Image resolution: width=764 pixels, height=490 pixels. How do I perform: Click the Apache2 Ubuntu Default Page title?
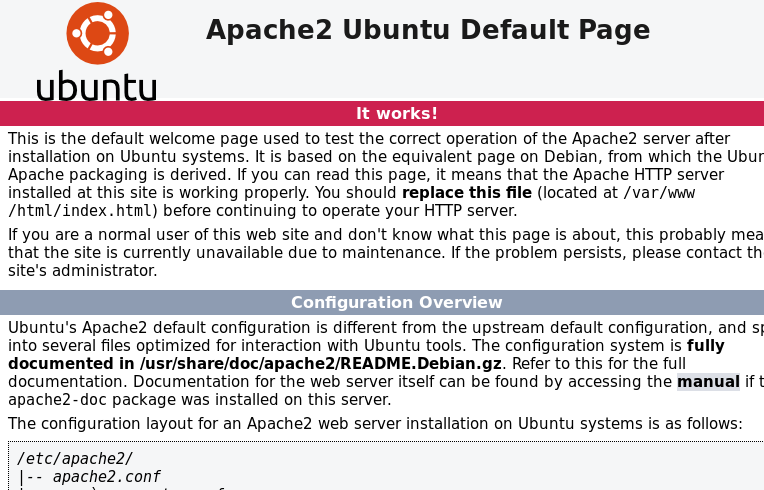[x=428, y=30]
